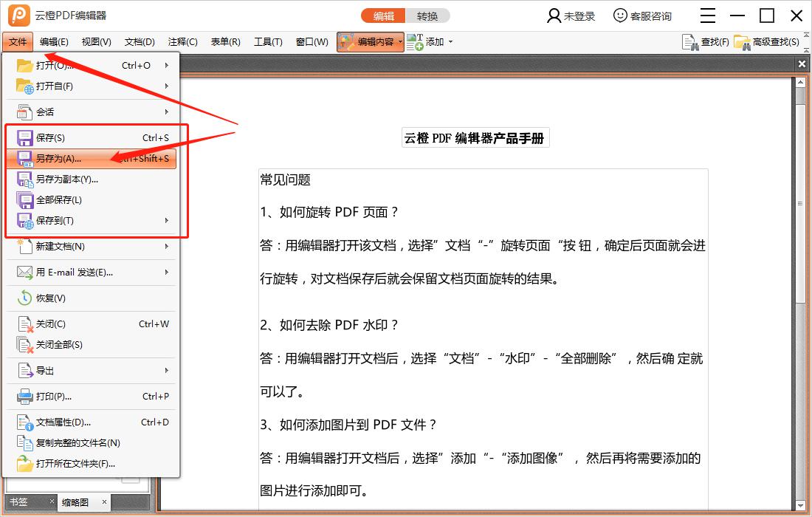Screen dimensions: 812x517
Task: Click the Revert clock-arrow icon
Action: pyautogui.click(x=24, y=298)
